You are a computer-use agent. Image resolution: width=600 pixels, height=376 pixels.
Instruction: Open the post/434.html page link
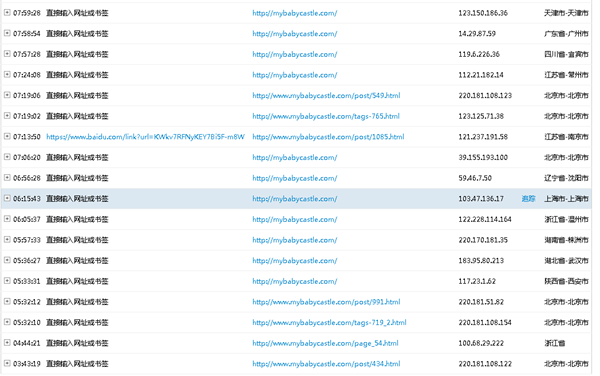(x=326, y=364)
